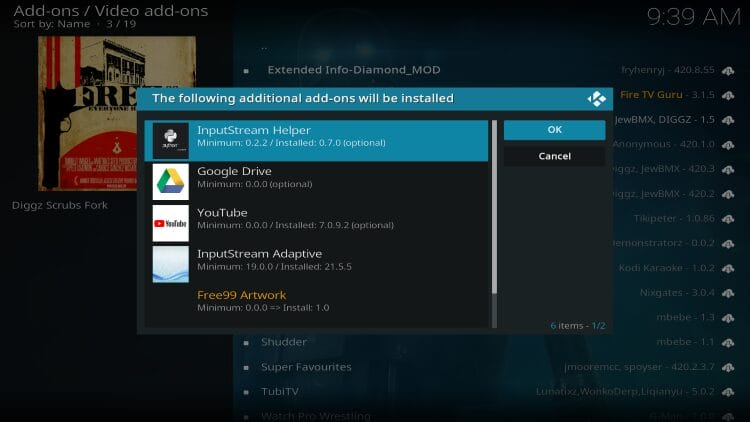The width and height of the screenshot is (750, 422).
Task: Click the Kodi logo in the dialog header
Action: 596,99
